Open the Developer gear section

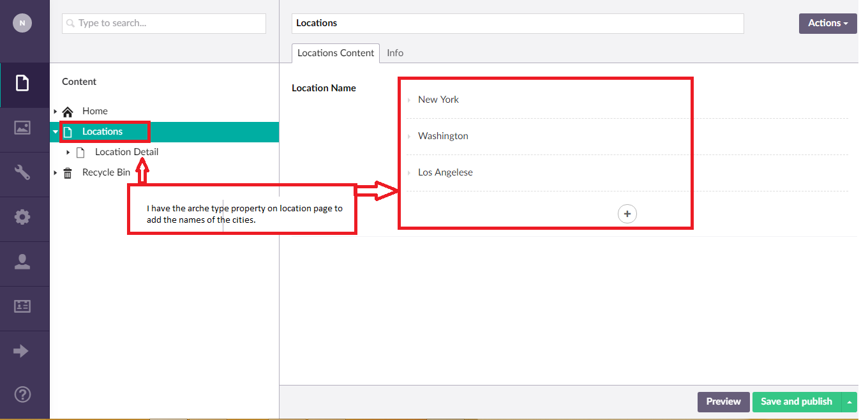point(22,217)
